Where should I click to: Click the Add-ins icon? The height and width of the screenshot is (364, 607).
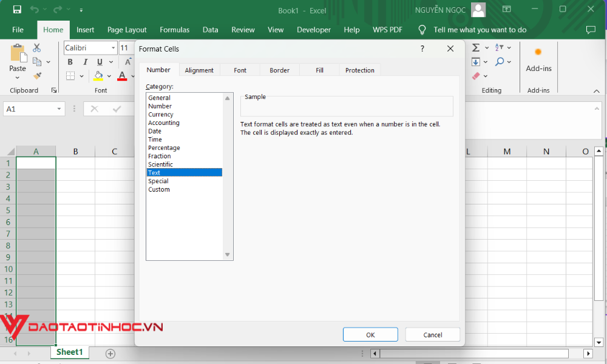(538, 52)
